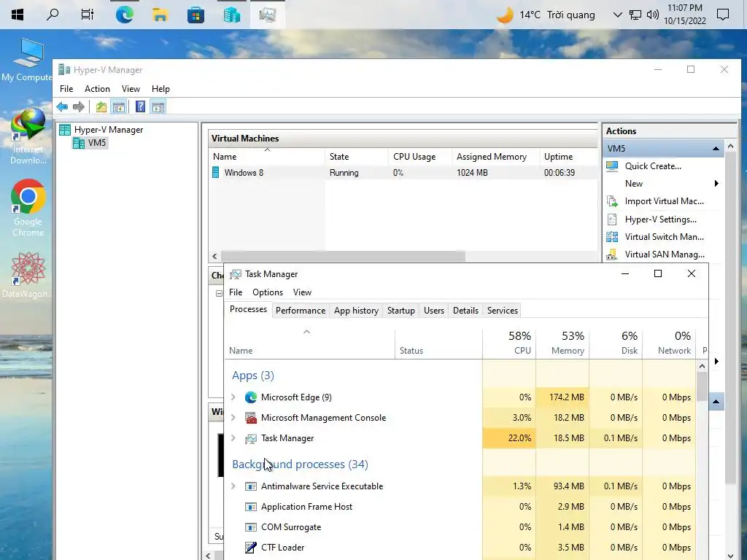Image resolution: width=747 pixels, height=560 pixels.
Task: Switch to the App history tab
Action: (356, 311)
